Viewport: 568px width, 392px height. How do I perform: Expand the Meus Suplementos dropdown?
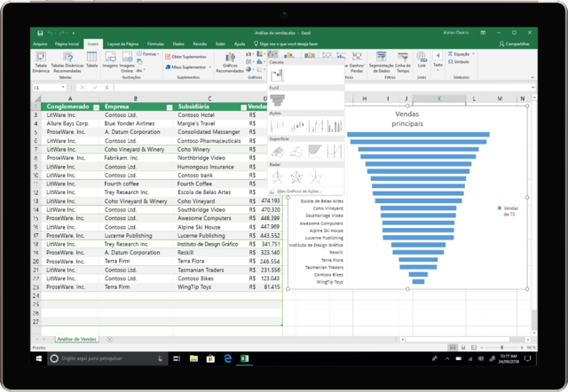(209, 67)
